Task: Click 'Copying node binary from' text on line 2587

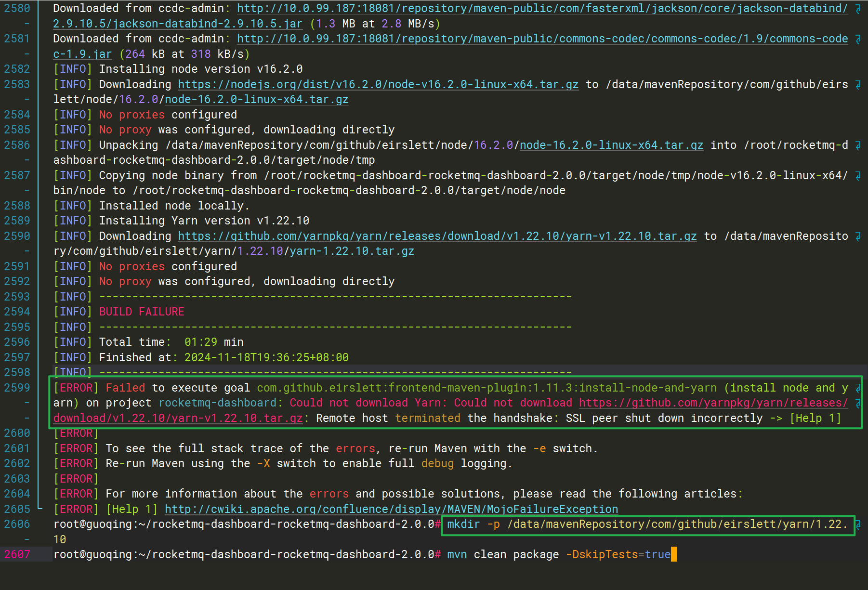Action: (x=178, y=175)
